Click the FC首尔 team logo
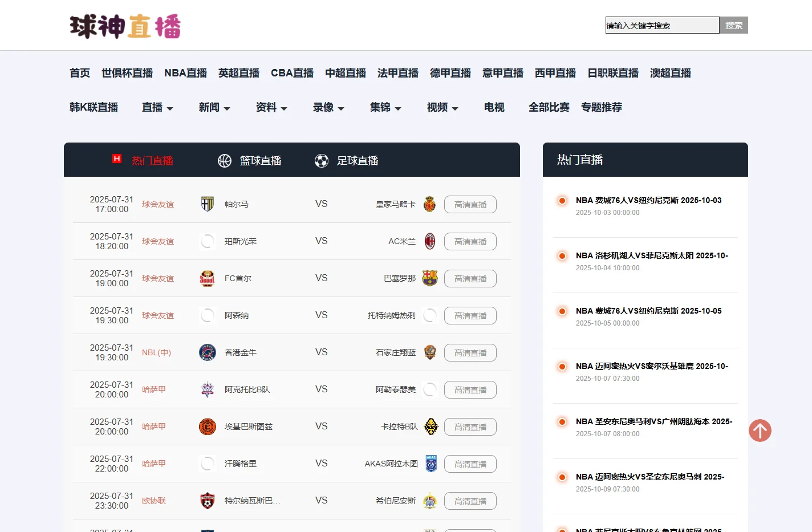 coord(208,278)
